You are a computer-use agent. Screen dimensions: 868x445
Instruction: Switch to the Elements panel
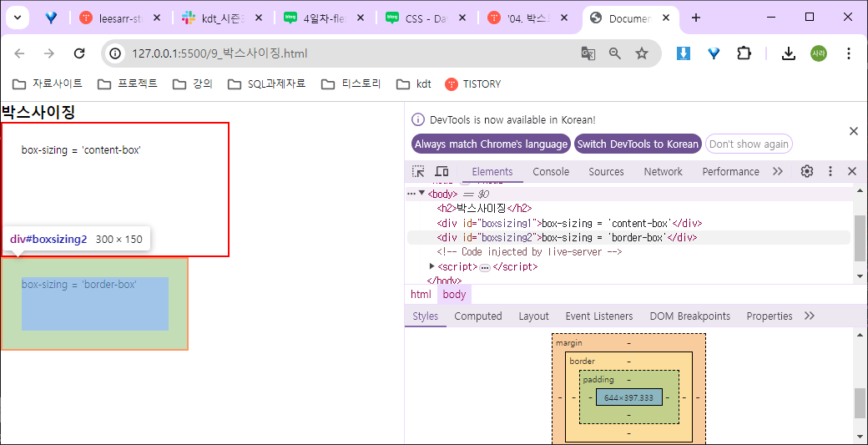click(492, 172)
